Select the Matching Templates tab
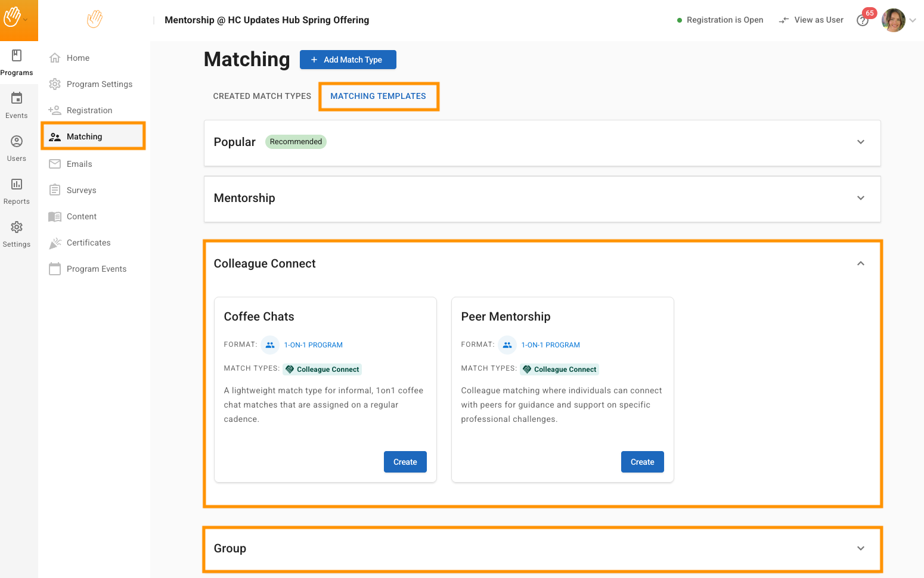This screenshot has width=924, height=578. (378, 96)
